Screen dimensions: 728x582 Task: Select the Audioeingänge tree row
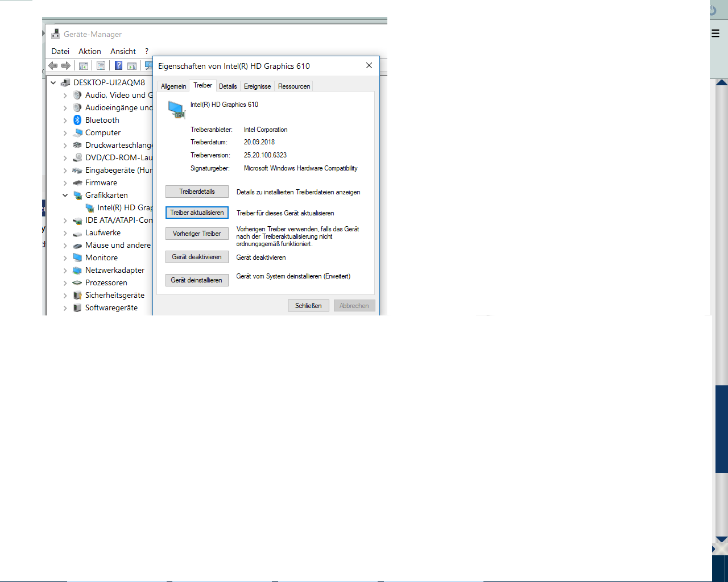(113, 107)
